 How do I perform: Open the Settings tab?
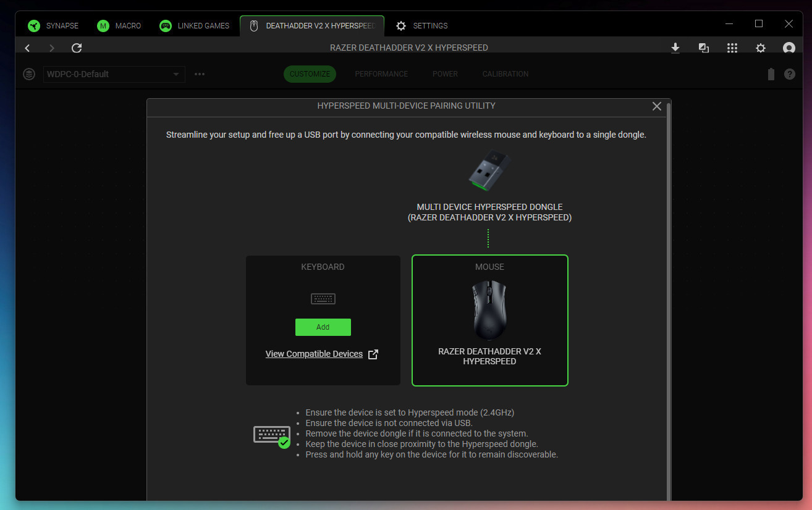(x=421, y=26)
